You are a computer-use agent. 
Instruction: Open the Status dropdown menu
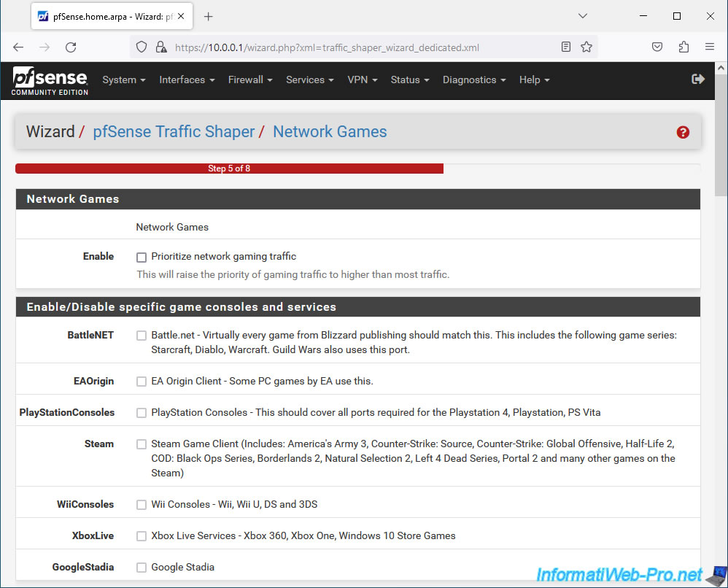[x=409, y=80]
